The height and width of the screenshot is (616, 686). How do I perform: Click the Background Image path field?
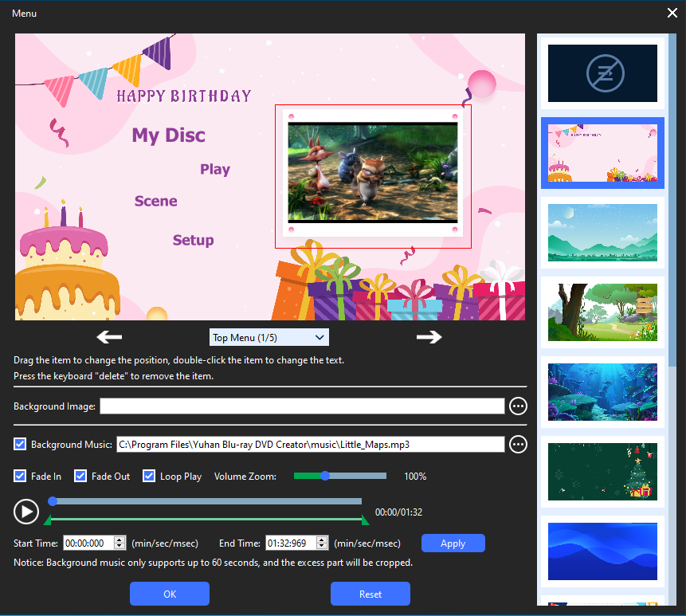(x=302, y=406)
